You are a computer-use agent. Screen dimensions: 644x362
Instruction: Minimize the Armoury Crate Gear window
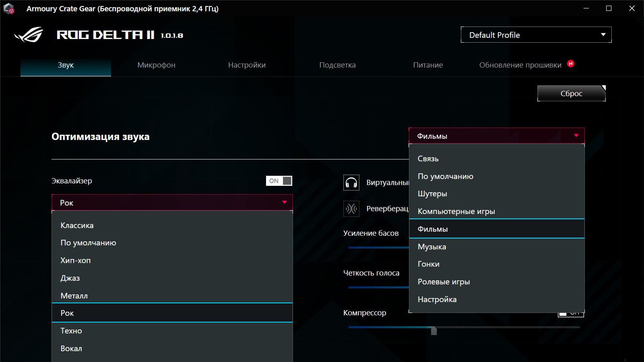click(x=586, y=8)
